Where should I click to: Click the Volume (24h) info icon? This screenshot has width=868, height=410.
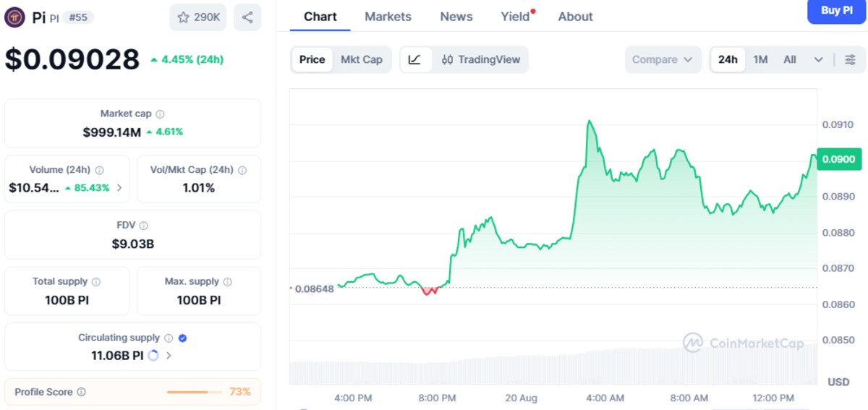coord(99,170)
